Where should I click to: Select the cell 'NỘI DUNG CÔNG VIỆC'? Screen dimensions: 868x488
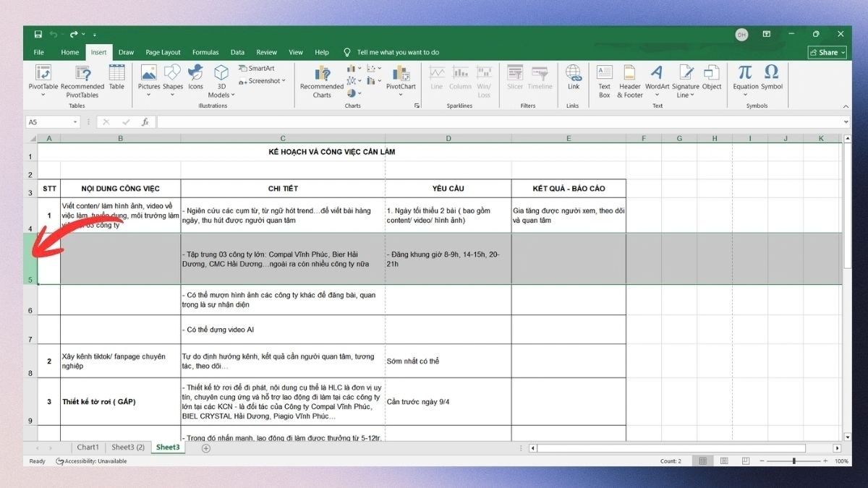121,188
